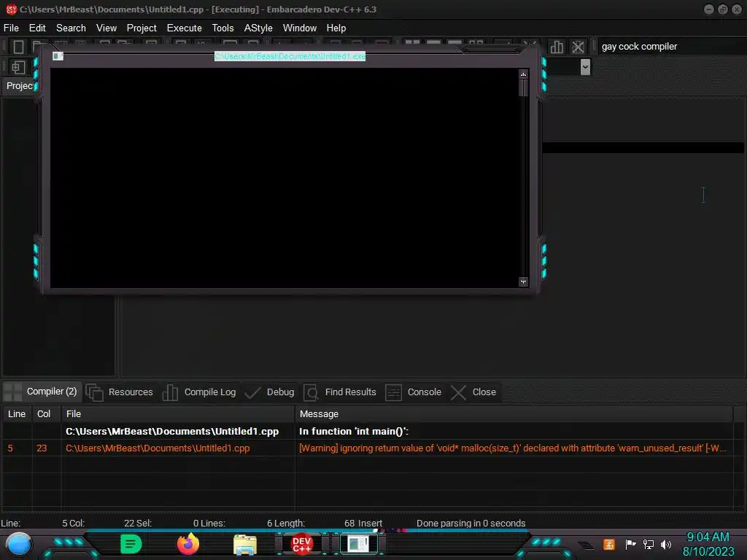The width and height of the screenshot is (747, 560).
Task: Click the Java update tray icon
Action: 609,544
